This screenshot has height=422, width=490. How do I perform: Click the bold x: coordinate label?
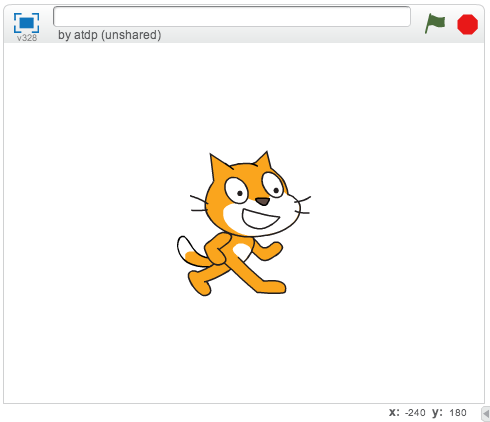[394, 413]
